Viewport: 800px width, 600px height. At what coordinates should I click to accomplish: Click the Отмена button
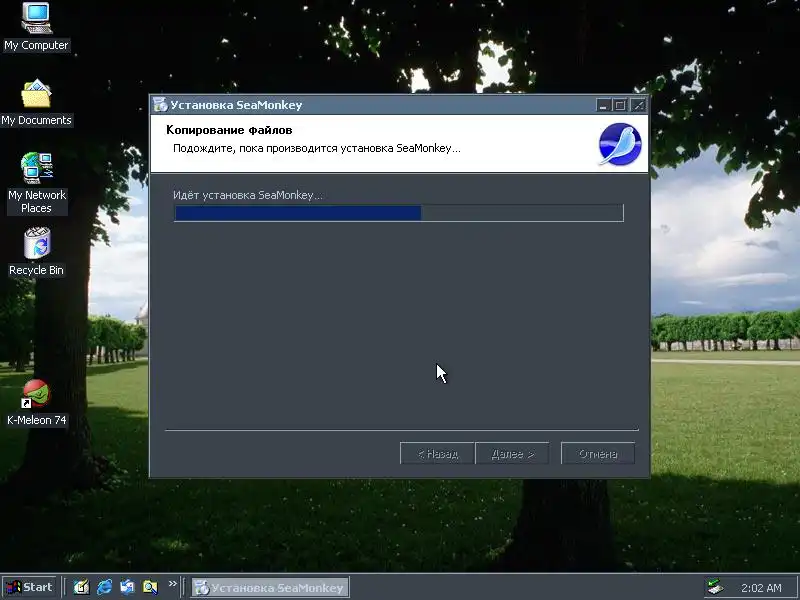598,454
